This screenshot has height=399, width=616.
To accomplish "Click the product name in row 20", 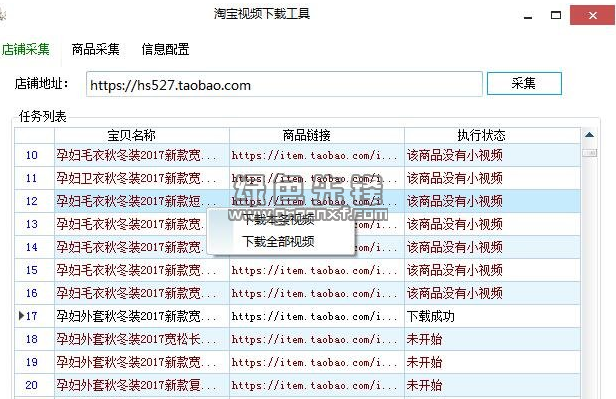I will [x=136, y=385].
